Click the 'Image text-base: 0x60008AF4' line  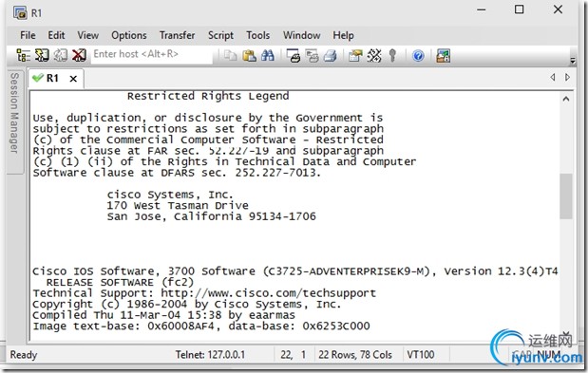201,326
